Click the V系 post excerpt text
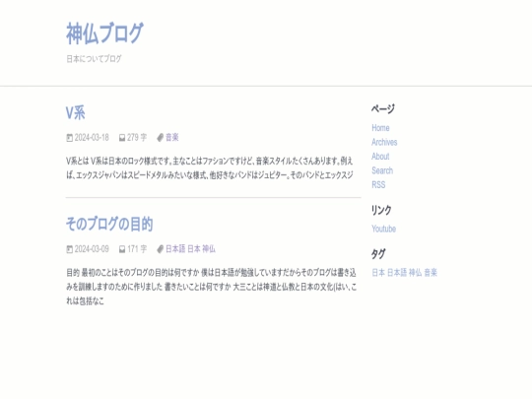Viewport: 532px width, 399px height. pos(210,167)
